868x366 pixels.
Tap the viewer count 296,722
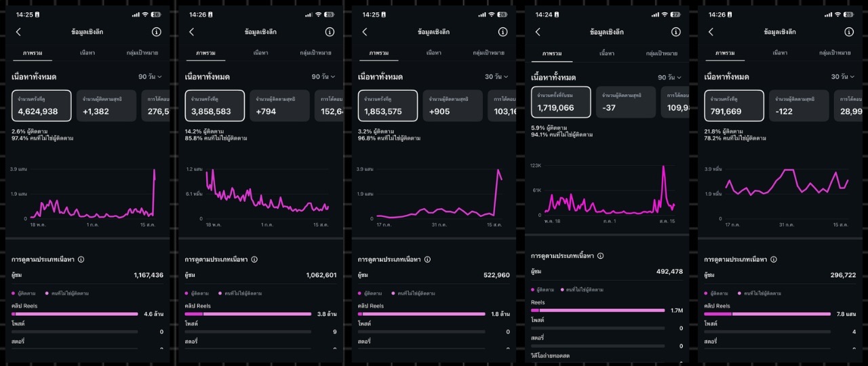pos(843,275)
